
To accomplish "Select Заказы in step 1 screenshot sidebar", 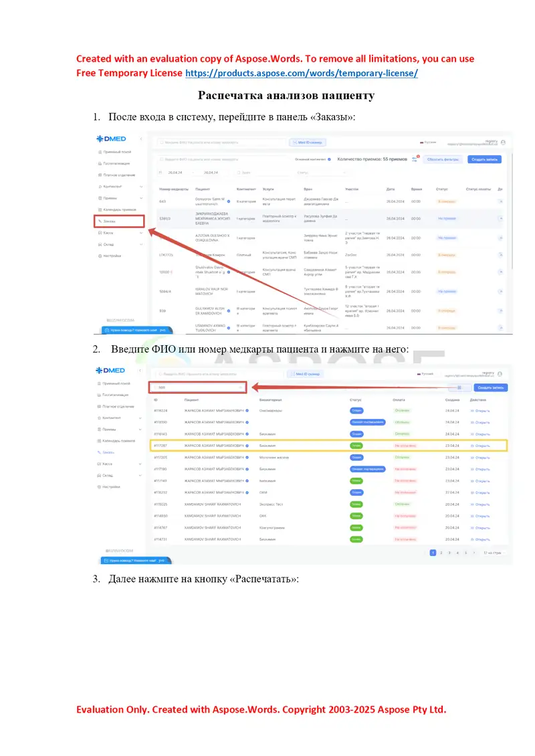I will tap(119, 221).
